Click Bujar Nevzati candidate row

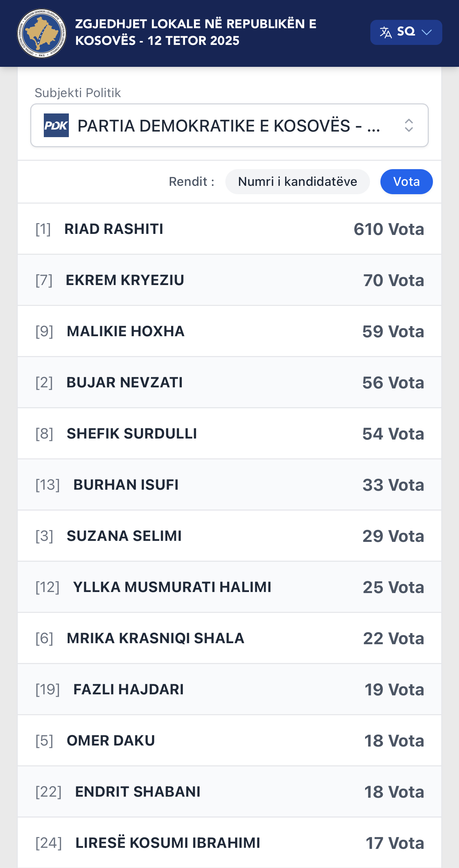click(x=229, y=382)
